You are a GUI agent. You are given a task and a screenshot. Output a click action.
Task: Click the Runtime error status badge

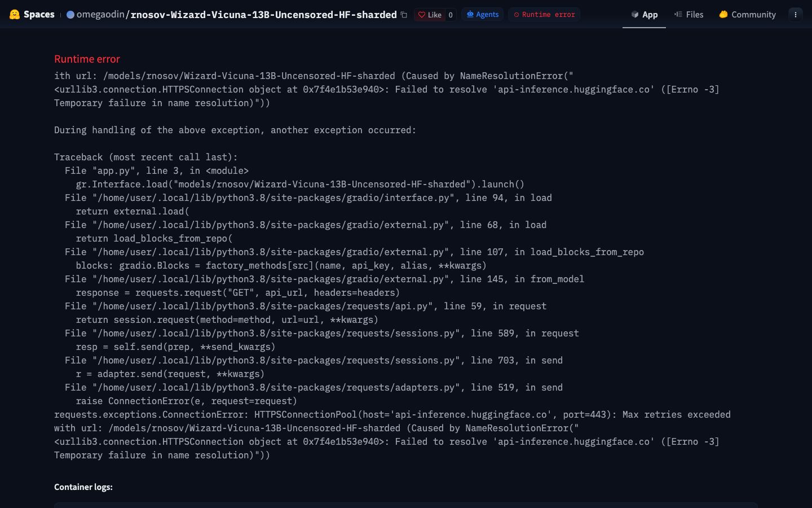tap(544, 15)
